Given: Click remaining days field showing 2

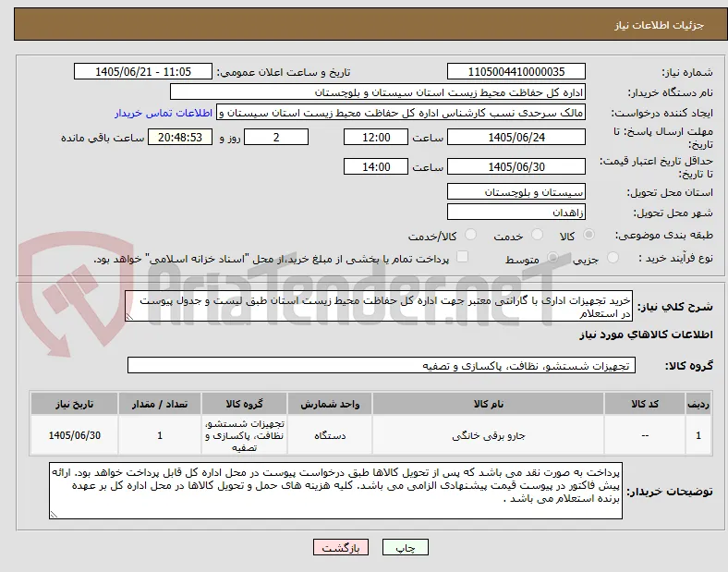Looking at the screenshot, I should (x=276, y=137).
